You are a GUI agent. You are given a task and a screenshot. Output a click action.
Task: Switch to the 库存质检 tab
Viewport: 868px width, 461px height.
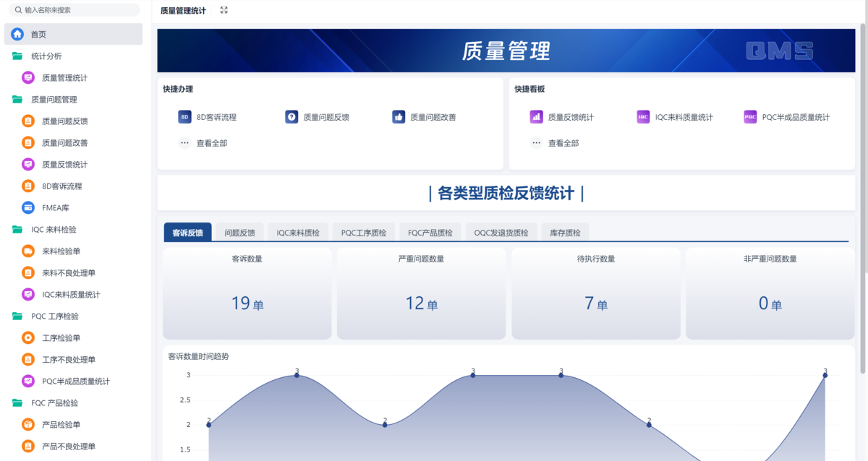tap(565, 231)
